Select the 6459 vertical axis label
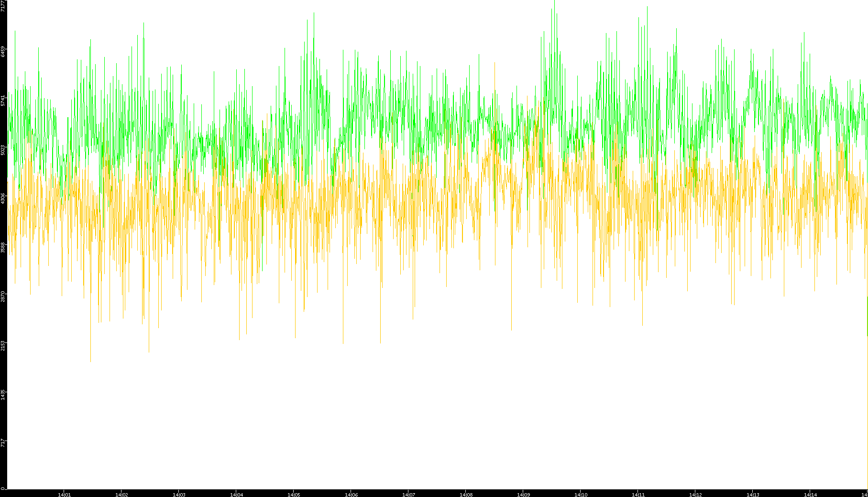Image resolution: width=868 pixels, height=497 pixels. [3, 51]
